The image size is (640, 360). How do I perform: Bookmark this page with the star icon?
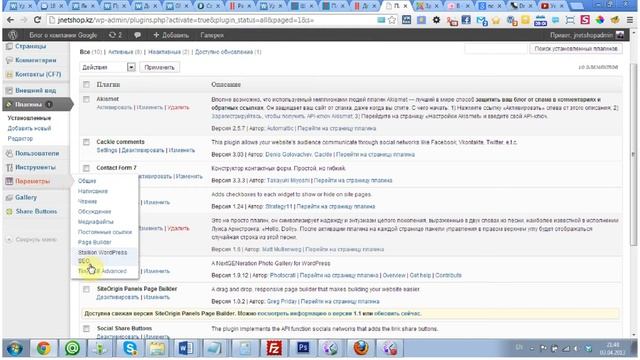(392, 20)
